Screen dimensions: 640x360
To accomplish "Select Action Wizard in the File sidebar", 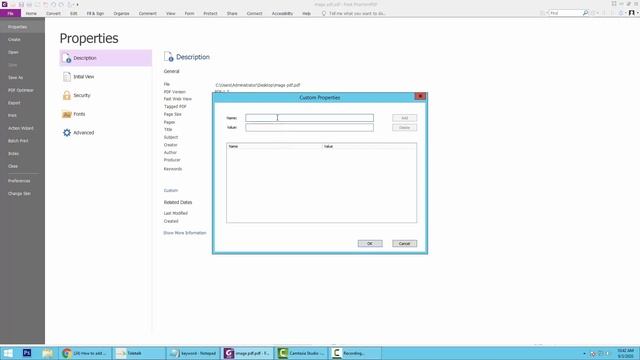I will coord(22,128).
